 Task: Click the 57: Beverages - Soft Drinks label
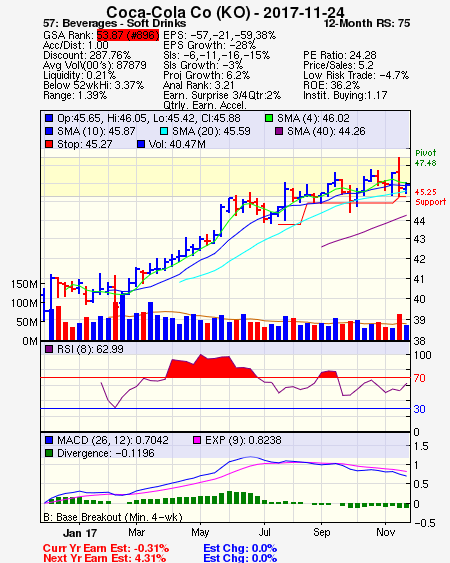point(115,23)
